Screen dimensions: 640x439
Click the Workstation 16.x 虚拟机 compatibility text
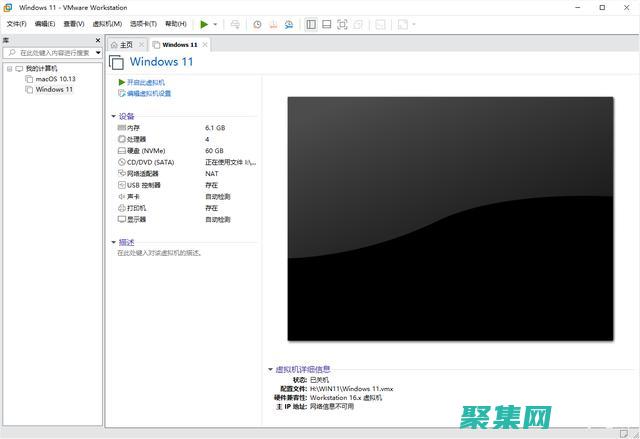coord(346,397)
